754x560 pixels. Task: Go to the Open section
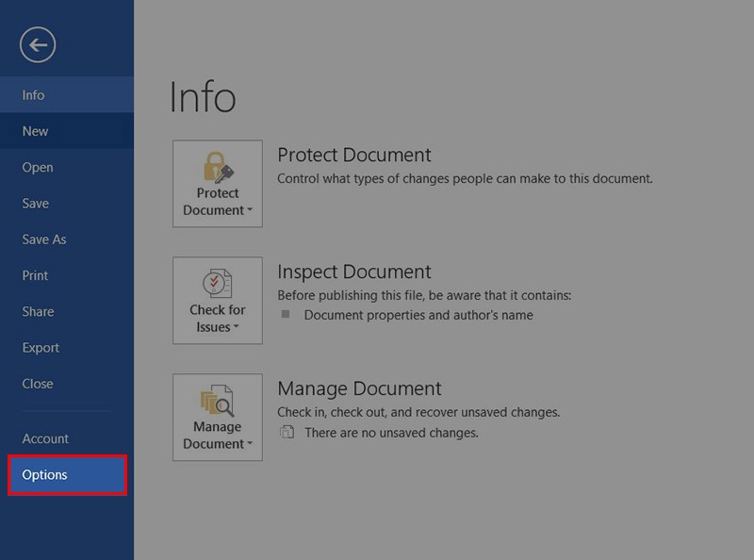tap(38, 168)
